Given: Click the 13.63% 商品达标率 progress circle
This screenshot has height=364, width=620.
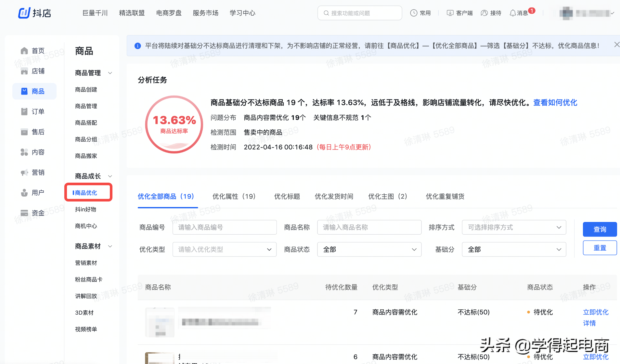Looking at the screenshot, I should click(174, 124).
